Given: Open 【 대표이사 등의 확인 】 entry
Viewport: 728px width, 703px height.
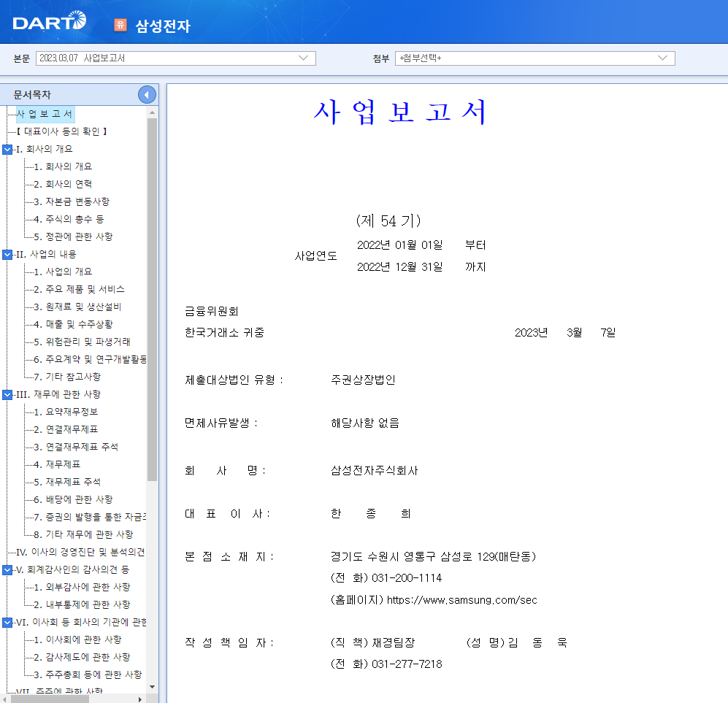Looking at the screenshot, I should click(62, 132).
